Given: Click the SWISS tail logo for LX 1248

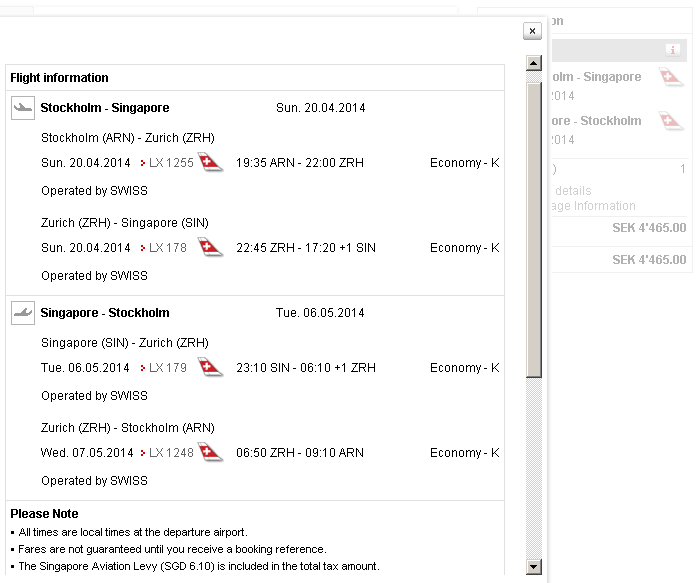Looking at the screenshot, I should click(210, 453).
